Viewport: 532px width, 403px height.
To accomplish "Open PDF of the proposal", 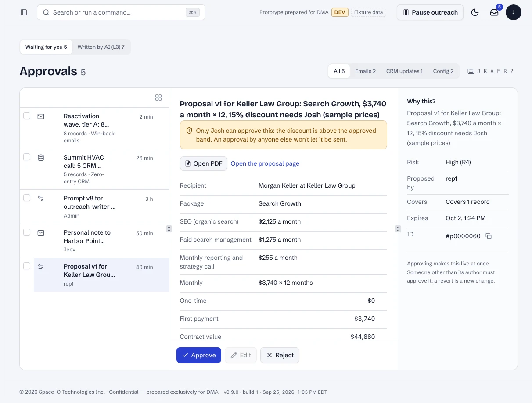I will (x=204, y=163).
